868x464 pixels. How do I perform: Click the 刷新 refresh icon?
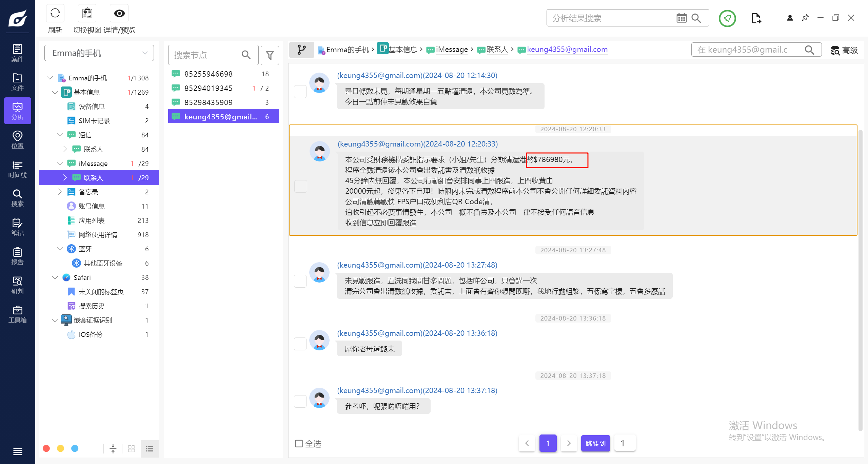tap(55, 14)
